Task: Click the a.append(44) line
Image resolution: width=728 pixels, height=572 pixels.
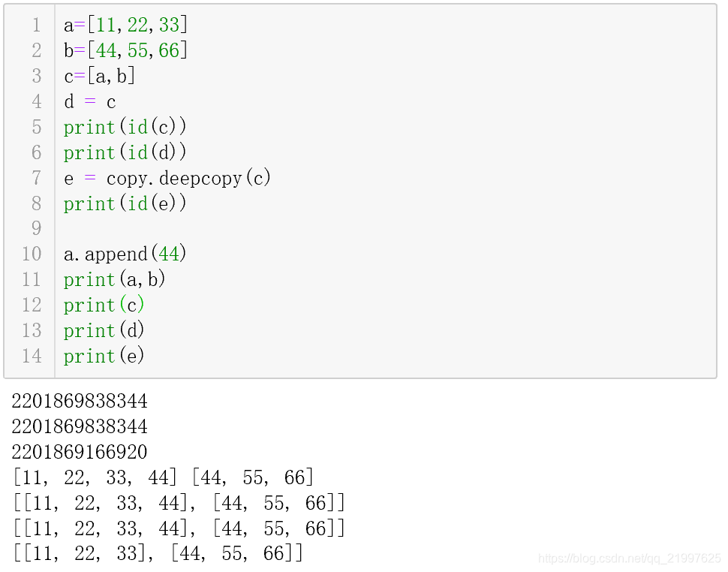Action: click(x=124, y=254)
